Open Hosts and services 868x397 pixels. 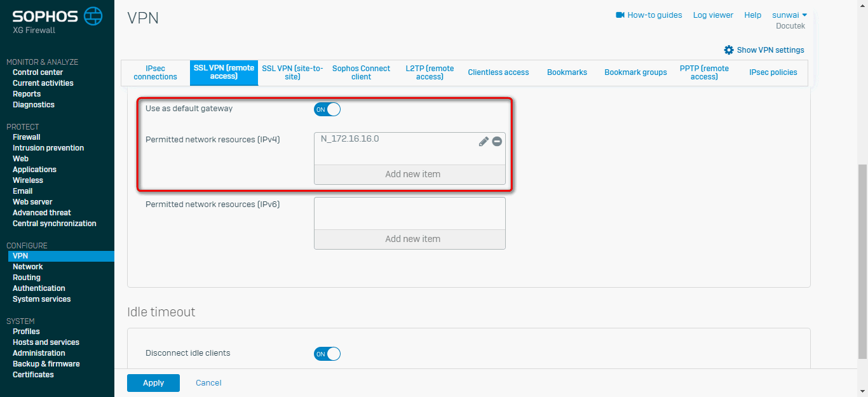coord(46,342)
